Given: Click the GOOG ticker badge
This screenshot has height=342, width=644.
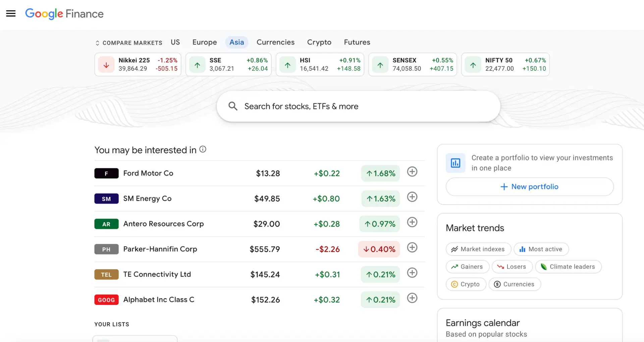Looking at the screenshot, I should [106, 300].
